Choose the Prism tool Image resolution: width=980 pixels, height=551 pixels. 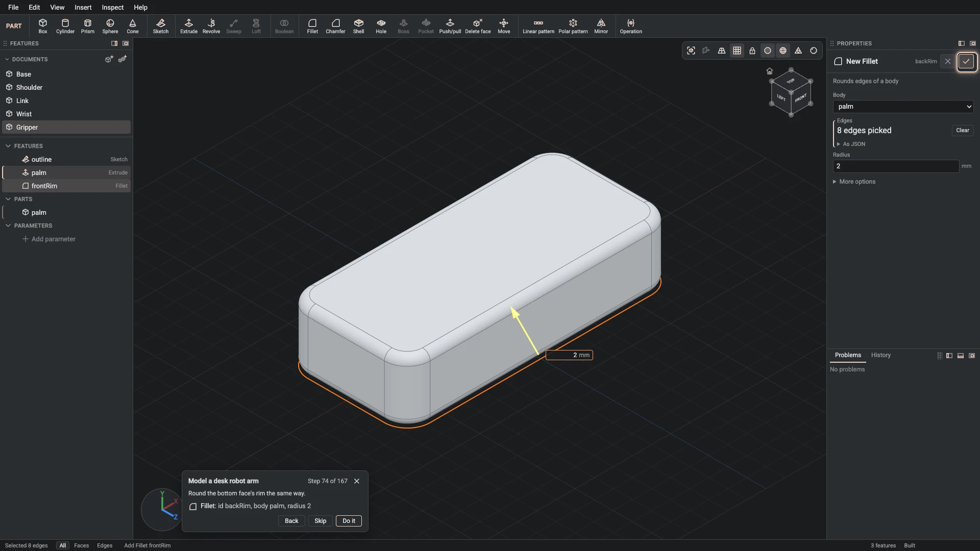(x=88, y=26)
